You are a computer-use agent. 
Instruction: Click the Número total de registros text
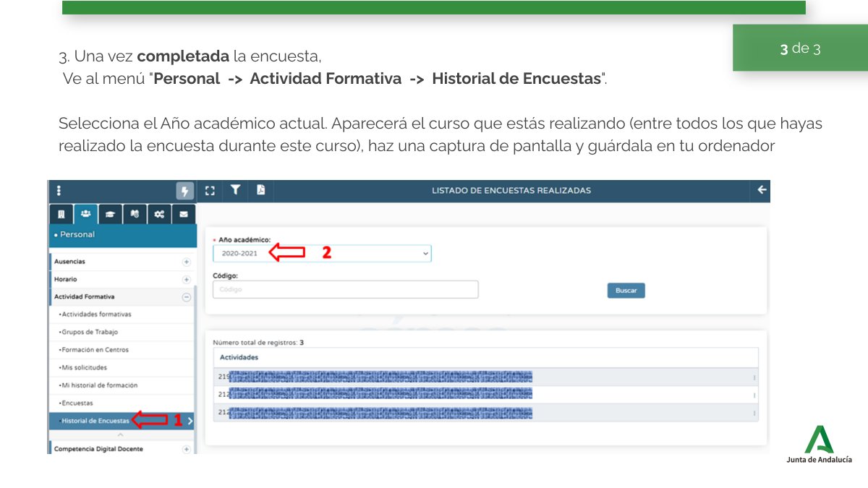(258, 343)
